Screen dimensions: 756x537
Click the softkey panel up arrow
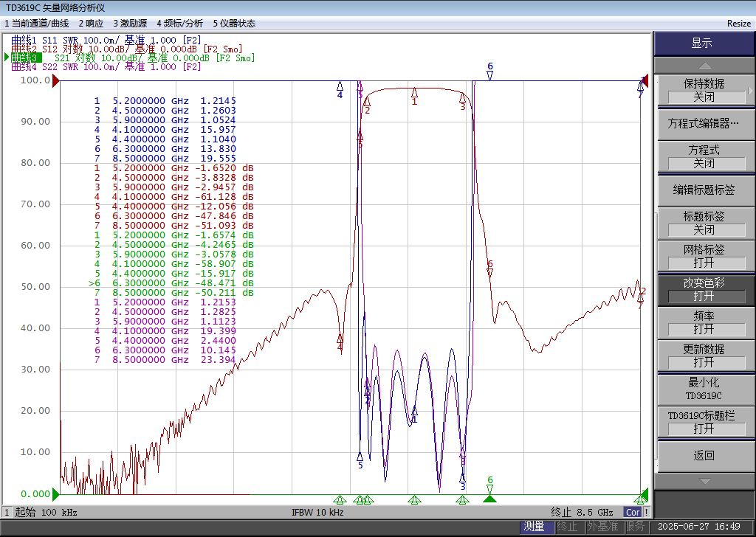tap(704, 66)
